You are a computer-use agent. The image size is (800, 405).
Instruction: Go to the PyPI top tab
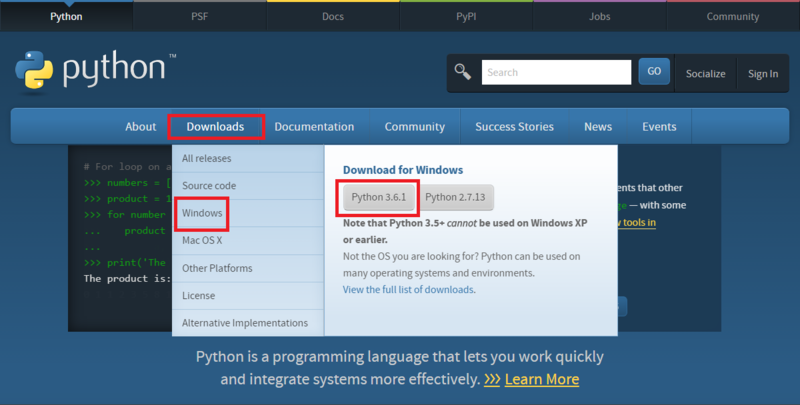pos(466,16)
